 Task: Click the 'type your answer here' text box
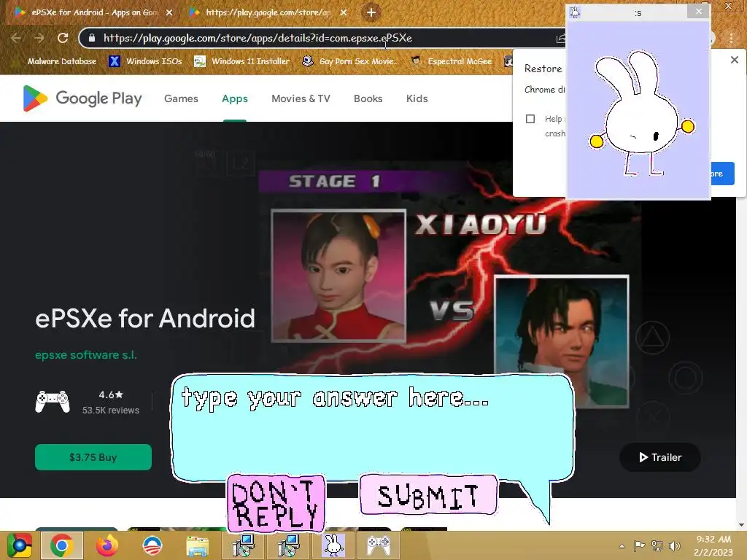(373, 427)
